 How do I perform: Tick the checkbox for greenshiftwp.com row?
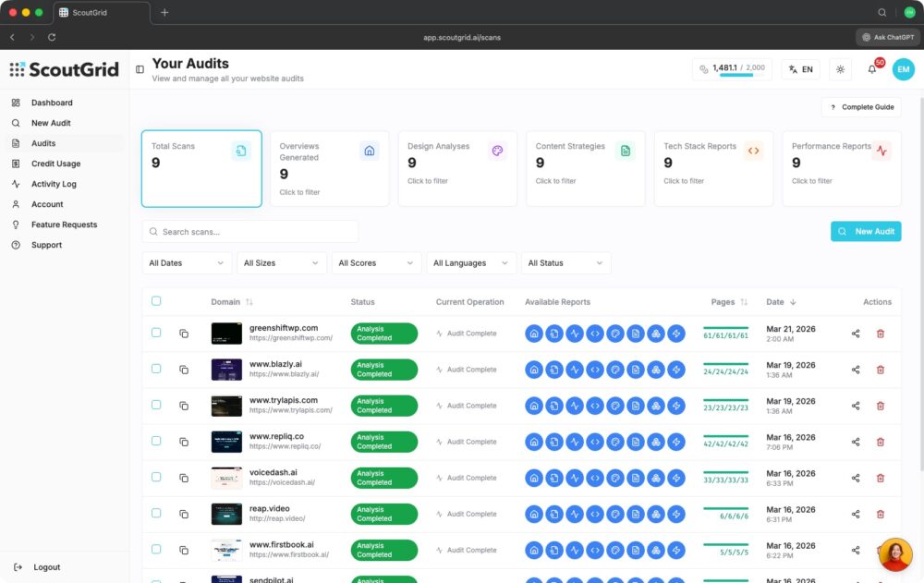(156, 333)
